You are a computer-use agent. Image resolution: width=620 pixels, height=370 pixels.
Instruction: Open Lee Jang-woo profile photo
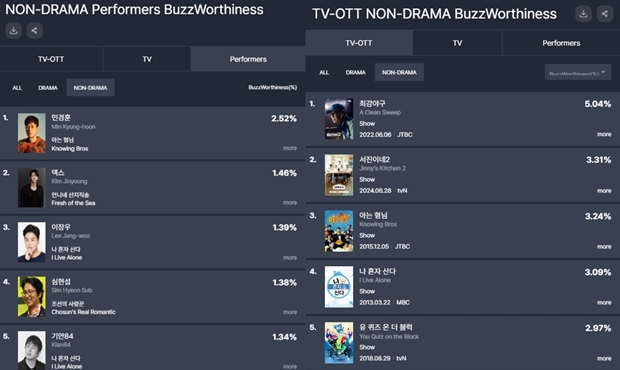point(32,242)
